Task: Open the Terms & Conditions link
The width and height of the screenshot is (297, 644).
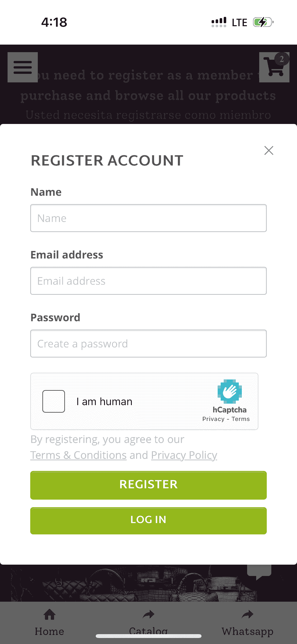Action: click(x=78, y=455)
